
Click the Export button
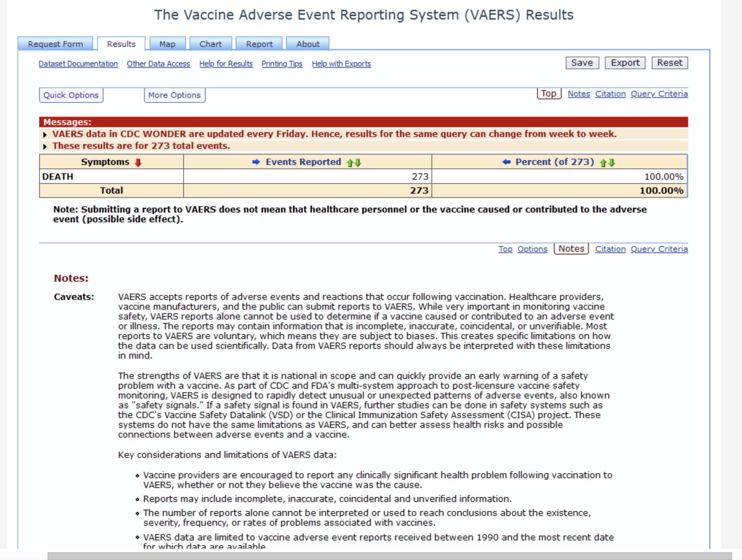click(x=625, y=63)
